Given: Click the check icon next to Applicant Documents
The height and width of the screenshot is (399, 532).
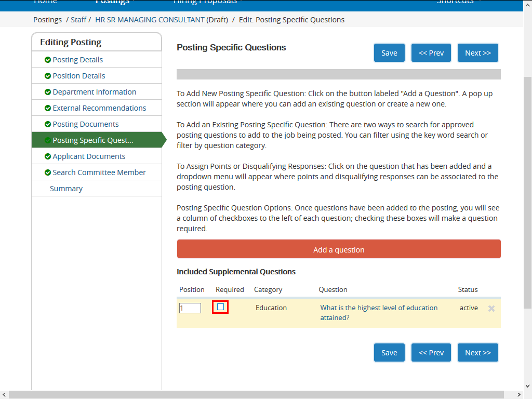Looking at the screenshot, I should click(x=48, y=156).
